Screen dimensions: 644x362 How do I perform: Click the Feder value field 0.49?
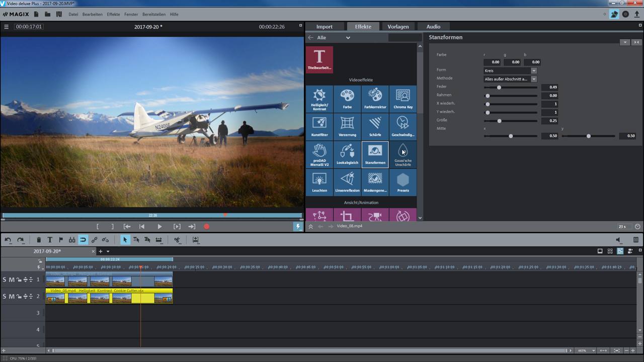549,87
